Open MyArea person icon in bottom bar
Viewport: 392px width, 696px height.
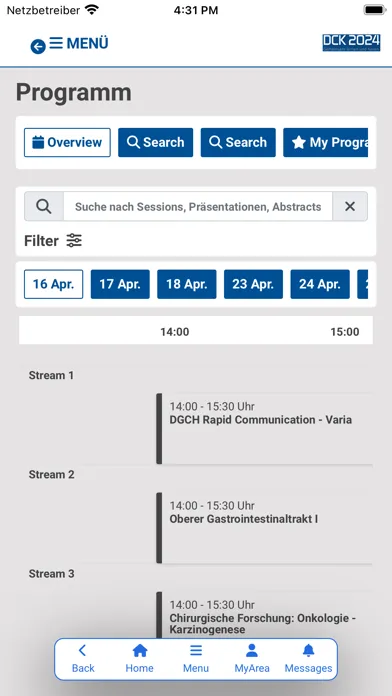point(252,659)
